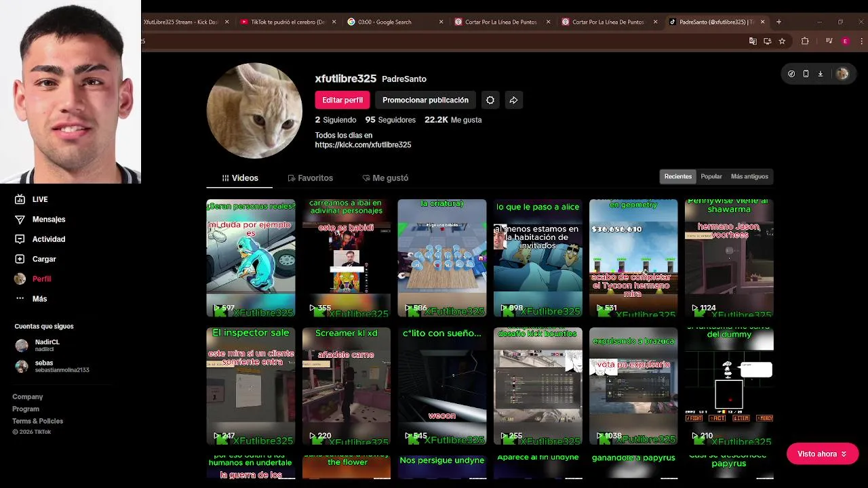This screenshot has height=488, width=868.
Task: Select the Favoritos profile tab
Action: pos(310,178)
